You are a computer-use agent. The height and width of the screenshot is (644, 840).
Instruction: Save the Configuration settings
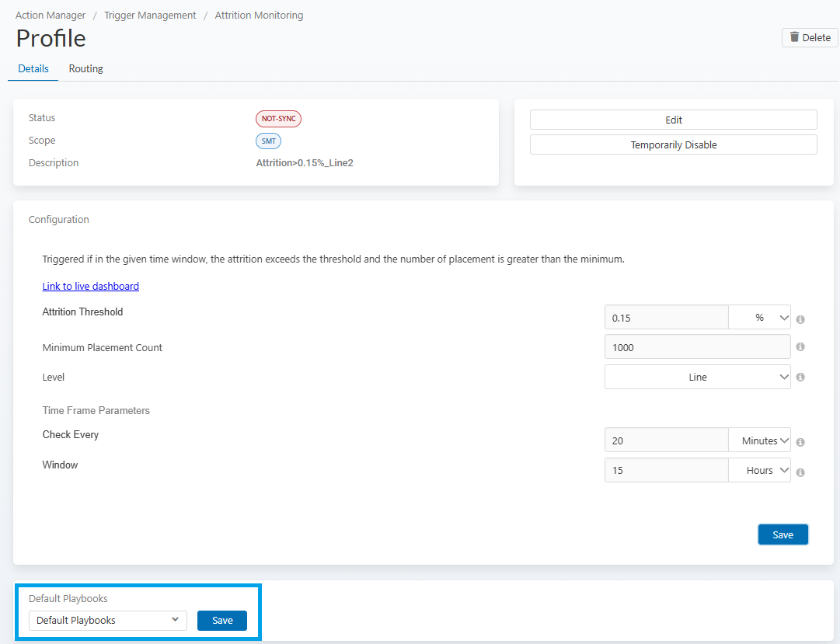coord(782,534)
